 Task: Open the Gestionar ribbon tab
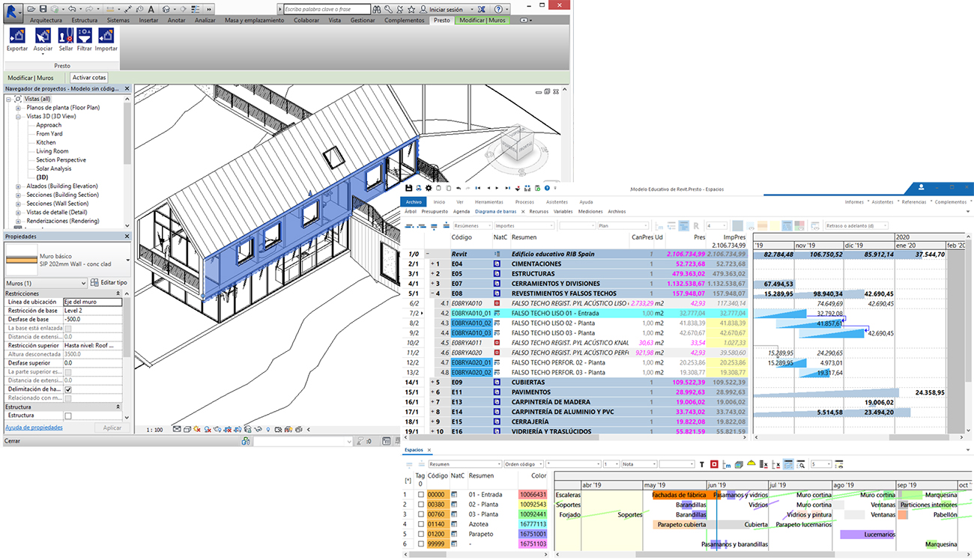[363, 20]
